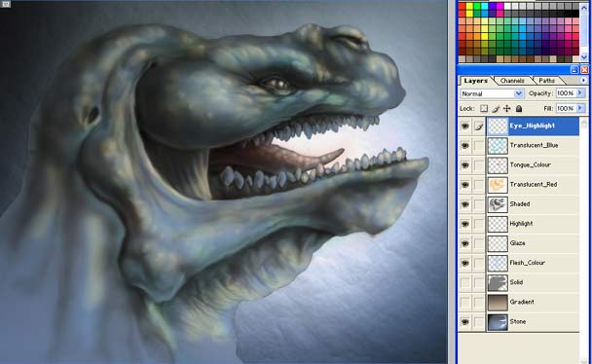
Task: Hide the Translucent_Blue layer eye icon
Action: click(464, 146)
